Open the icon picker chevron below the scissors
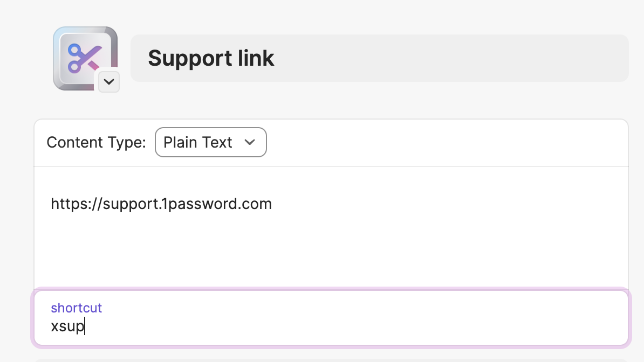Viewport: 644px width, 362px height. point(109,82)
